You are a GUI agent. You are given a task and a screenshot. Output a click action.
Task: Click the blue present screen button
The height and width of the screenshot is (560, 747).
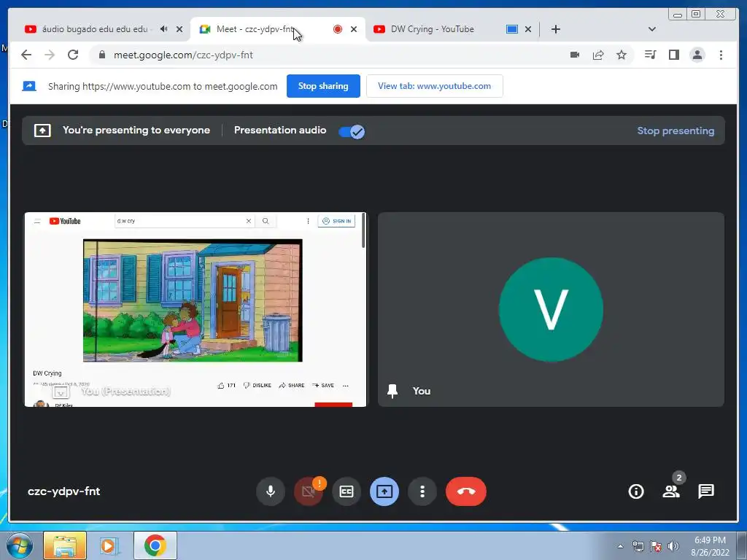click(384, 491)
